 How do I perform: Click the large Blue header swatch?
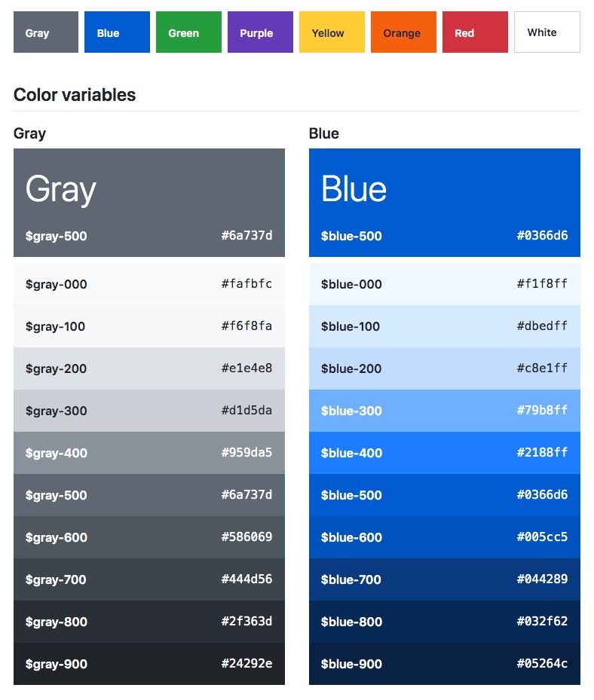[x=445, y=203]
